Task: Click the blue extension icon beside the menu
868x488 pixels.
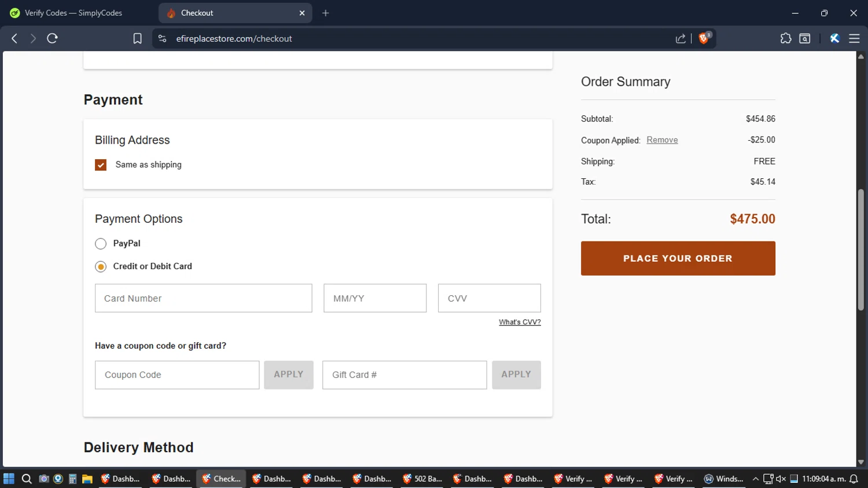Action: coord(834,38)
